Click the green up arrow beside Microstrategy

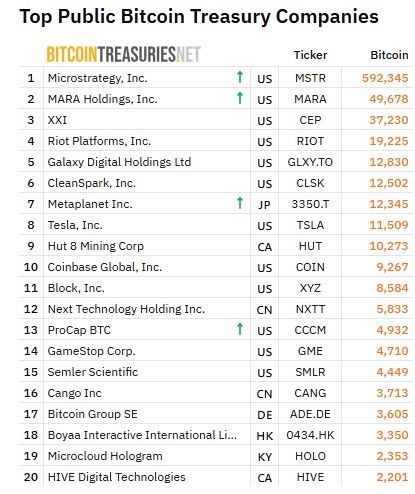[240, 77]
